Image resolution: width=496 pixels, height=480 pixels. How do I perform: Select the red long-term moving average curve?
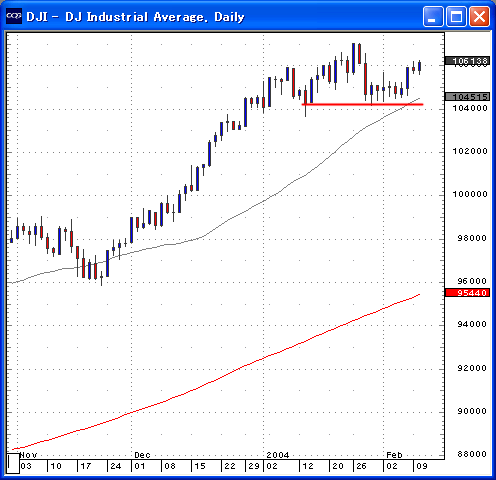(x=216, y=380)
